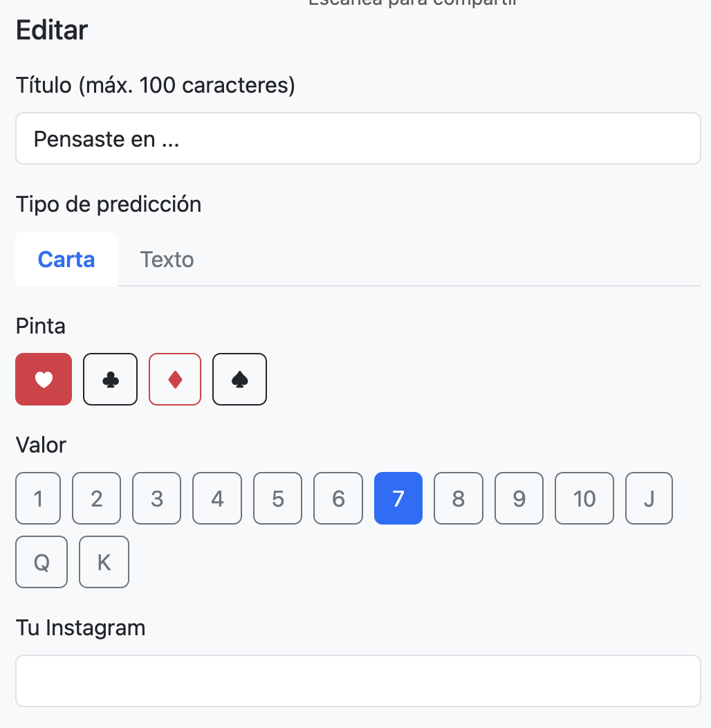Select value 5 for the prediction
The height and width of the screenshot is (728, 711).
pos(277,498)
